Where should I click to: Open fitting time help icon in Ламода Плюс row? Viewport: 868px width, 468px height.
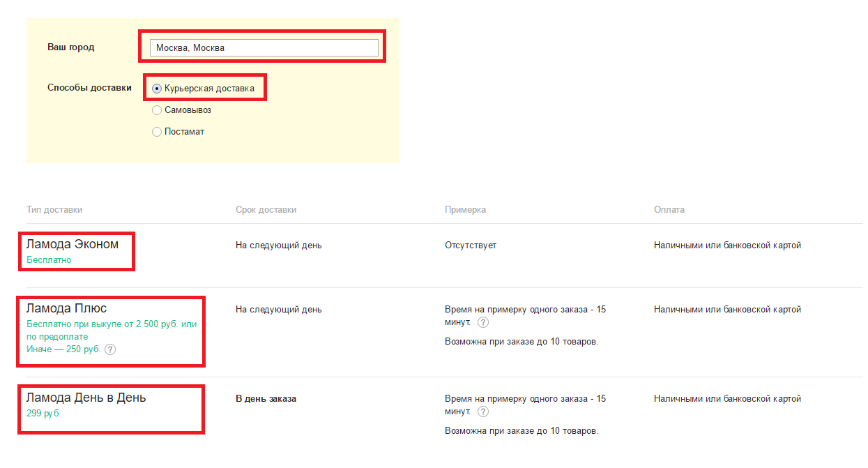tap(482, 322)
